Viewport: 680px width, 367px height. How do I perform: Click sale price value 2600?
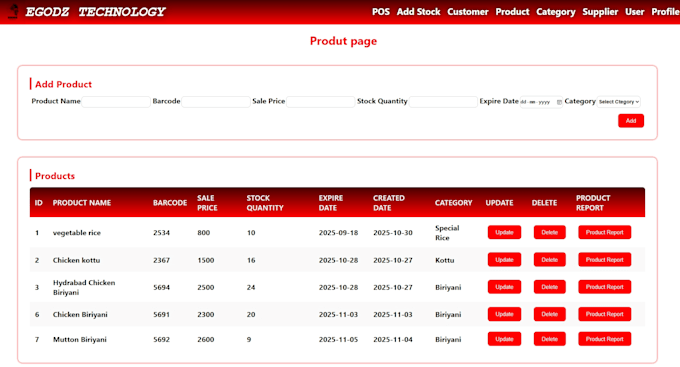pyautogui.click(x=206, y=340)
